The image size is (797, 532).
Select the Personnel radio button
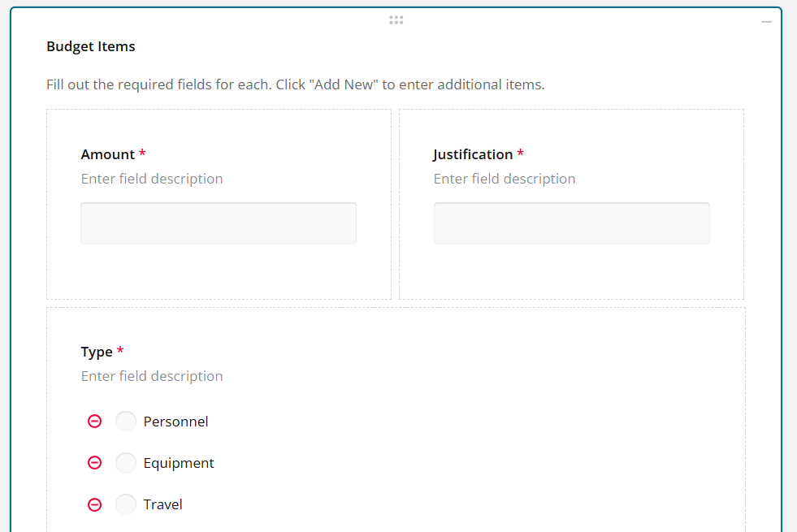[126, 421]
